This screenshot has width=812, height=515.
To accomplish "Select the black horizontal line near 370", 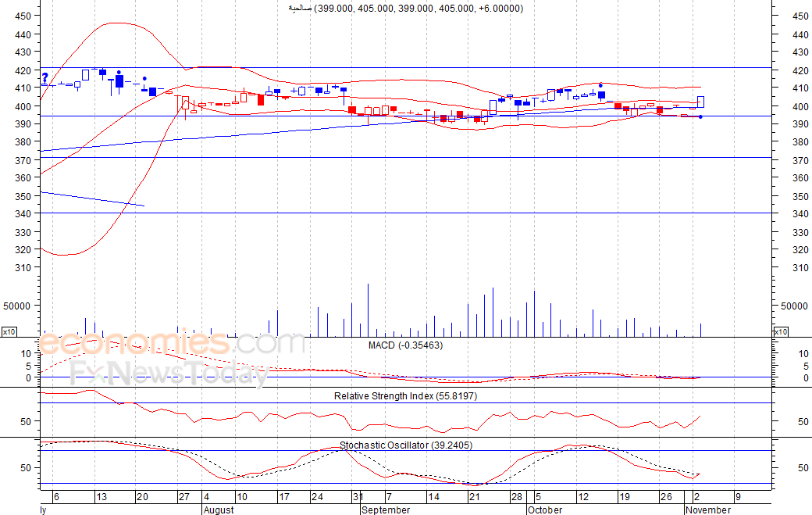I will coord(468,158).
